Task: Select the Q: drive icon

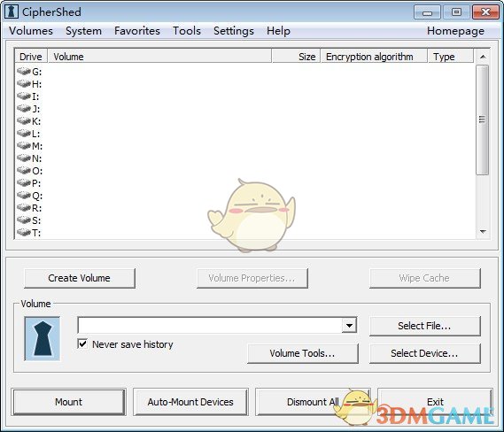Action: point(24,196)
